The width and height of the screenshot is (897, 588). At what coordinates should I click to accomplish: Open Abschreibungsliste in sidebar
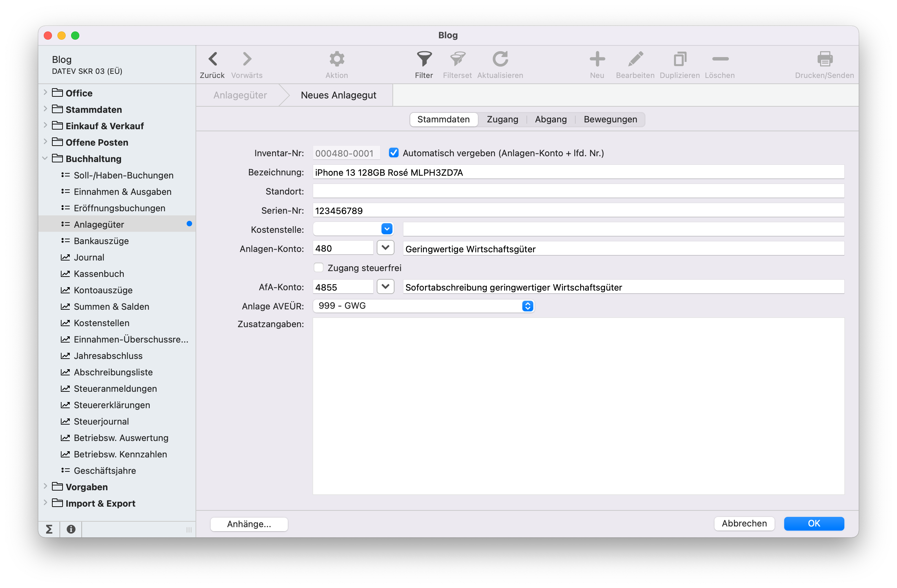coord(113,372)
